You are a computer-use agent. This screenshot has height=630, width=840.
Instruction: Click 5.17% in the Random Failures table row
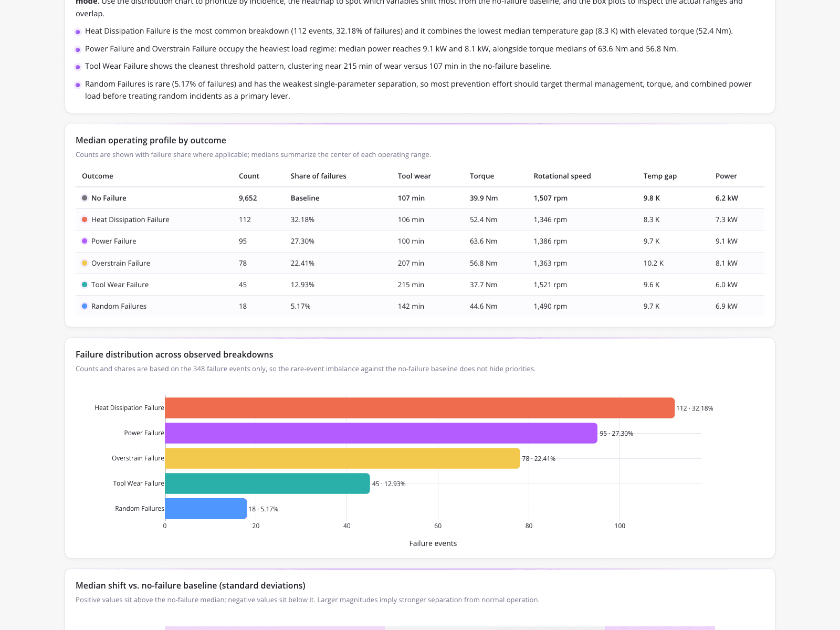301,306
